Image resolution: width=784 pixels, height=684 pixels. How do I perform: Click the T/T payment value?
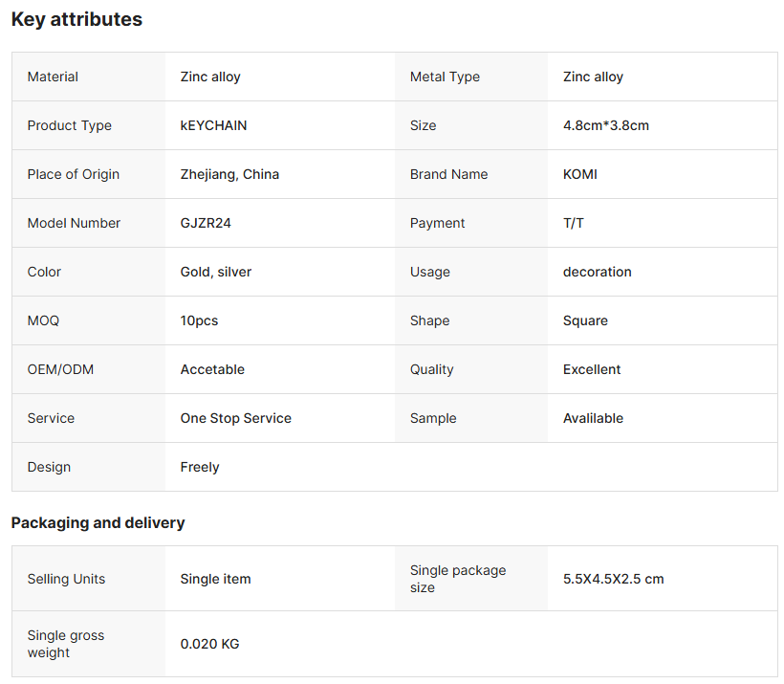573,223
